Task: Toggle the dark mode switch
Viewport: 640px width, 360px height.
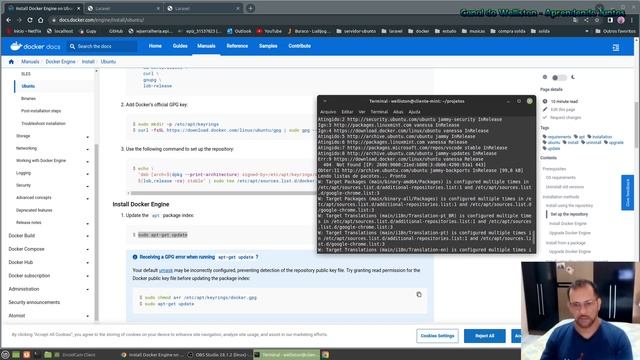Action: tap(559, 77)
